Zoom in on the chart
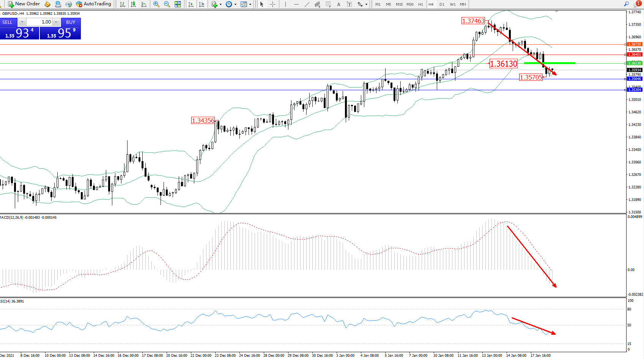 coord(156,4)
